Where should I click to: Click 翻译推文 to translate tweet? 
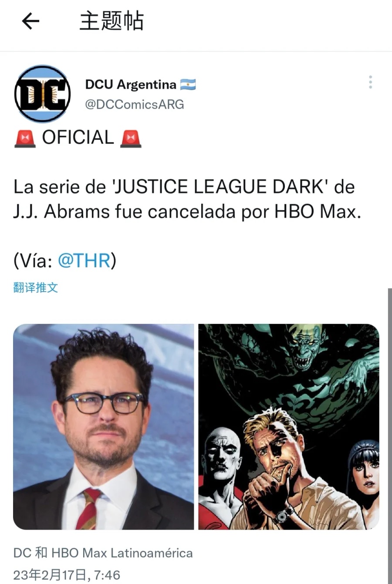(36, 287)
